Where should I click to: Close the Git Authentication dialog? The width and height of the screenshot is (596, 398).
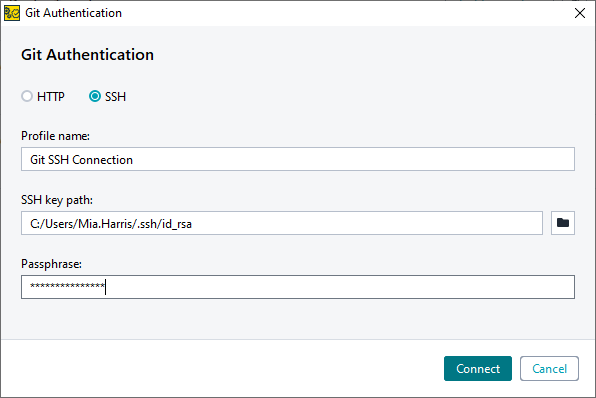pos(580,13)
